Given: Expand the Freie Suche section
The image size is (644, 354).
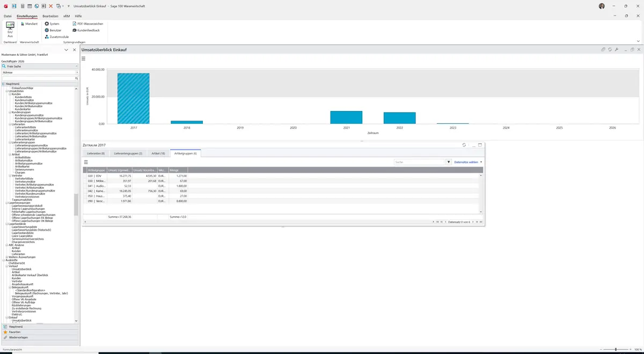Looking at the screenshot, I should [x=40, y=66].
